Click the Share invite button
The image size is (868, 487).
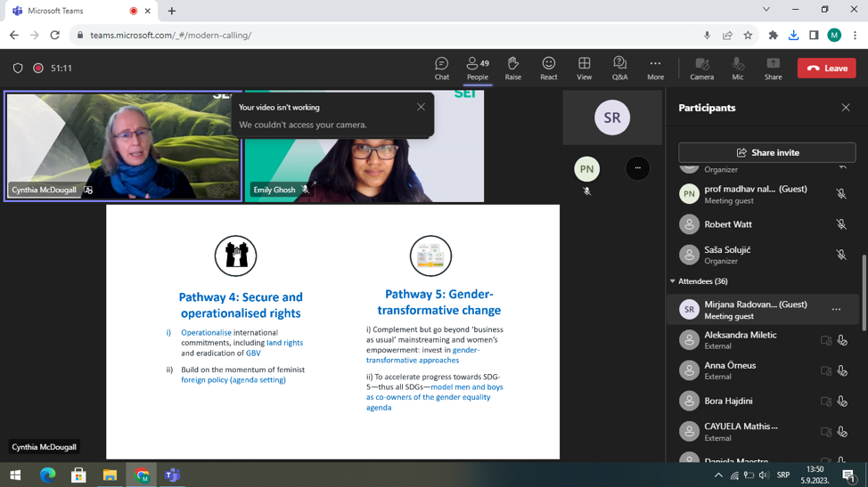click(766, 152)
